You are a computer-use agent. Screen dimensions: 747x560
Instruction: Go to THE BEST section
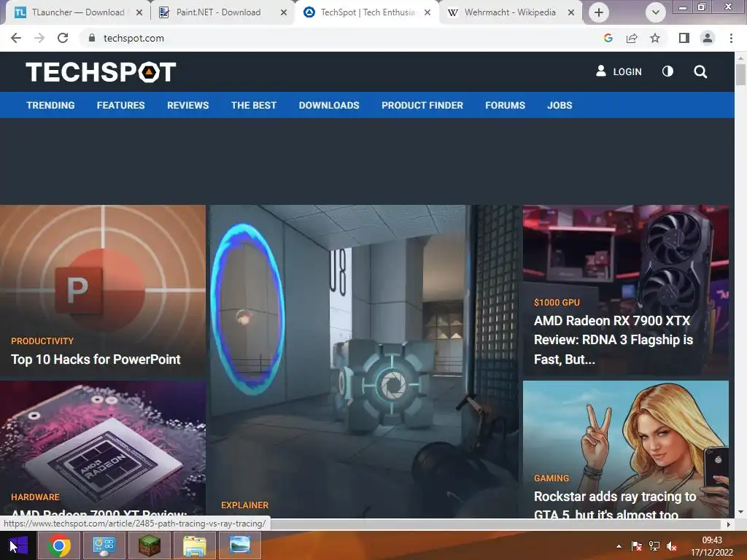tap(254, 105)
